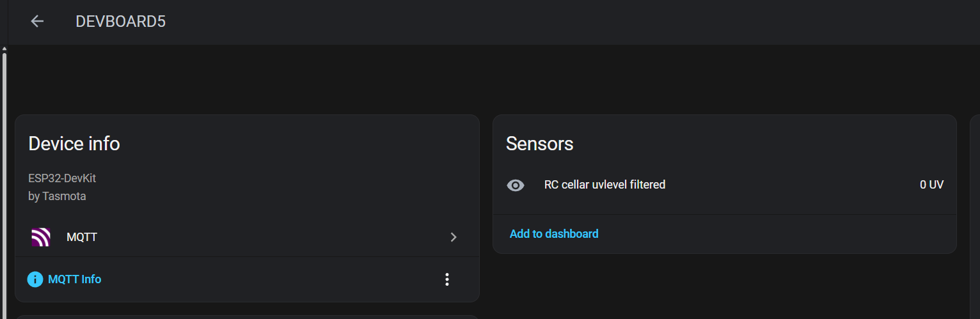Click the by Tasmota manufacturer text
Image resolution: width=980 pixels, height=319 pixels.
click(57, 196)
